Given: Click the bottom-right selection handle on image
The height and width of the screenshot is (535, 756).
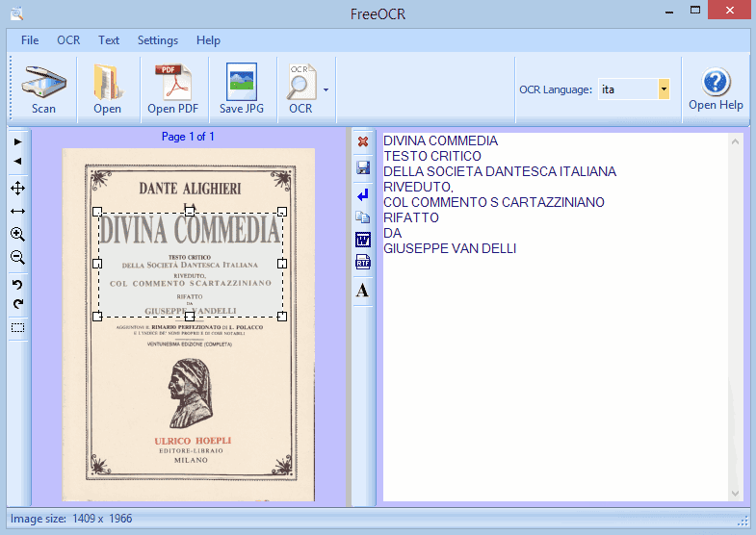Looking at the screenshot, I should (x=282, y=317).
